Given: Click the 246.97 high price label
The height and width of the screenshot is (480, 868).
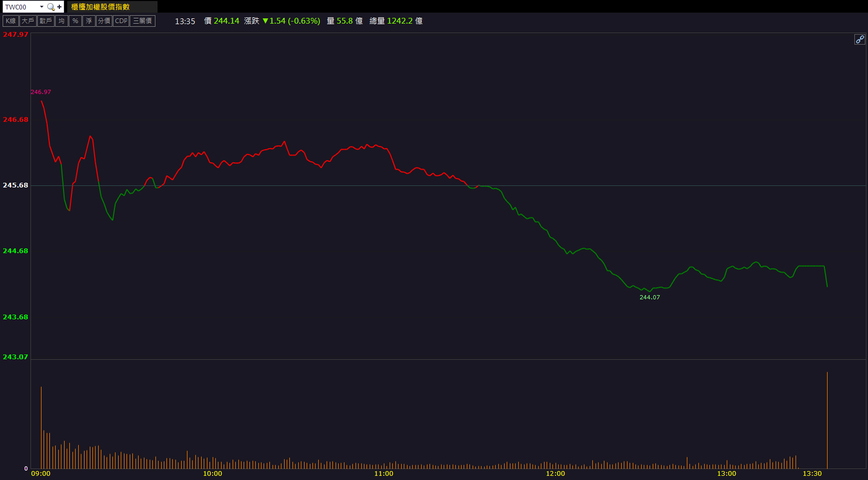Looking at the screenshot, I should 40,92.
